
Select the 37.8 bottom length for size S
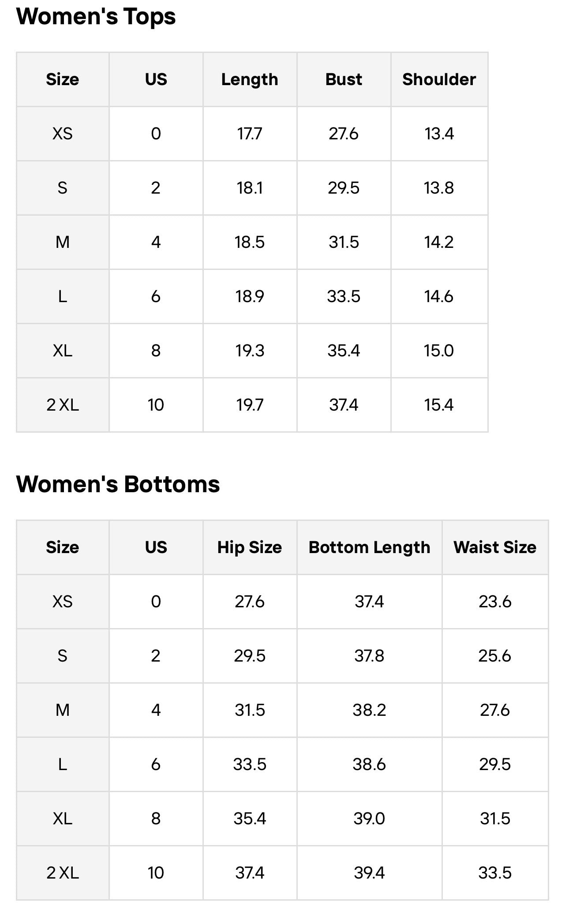[369, 656]
